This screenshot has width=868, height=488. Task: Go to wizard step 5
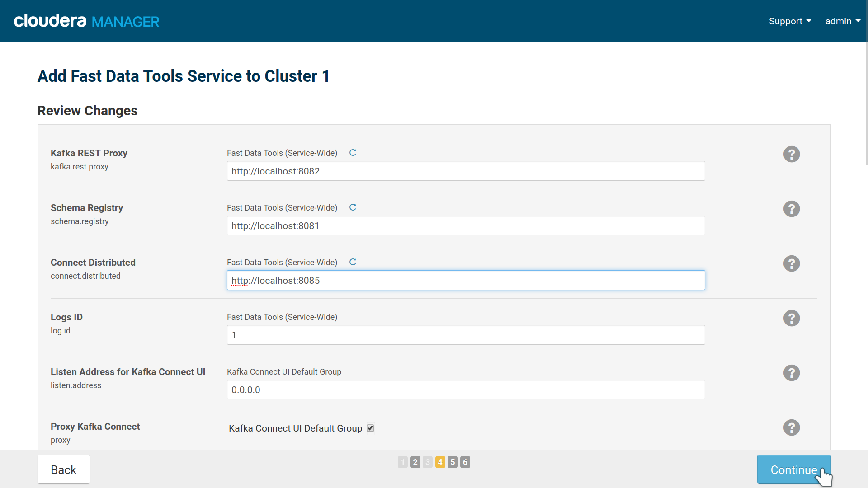coord(453,462)
